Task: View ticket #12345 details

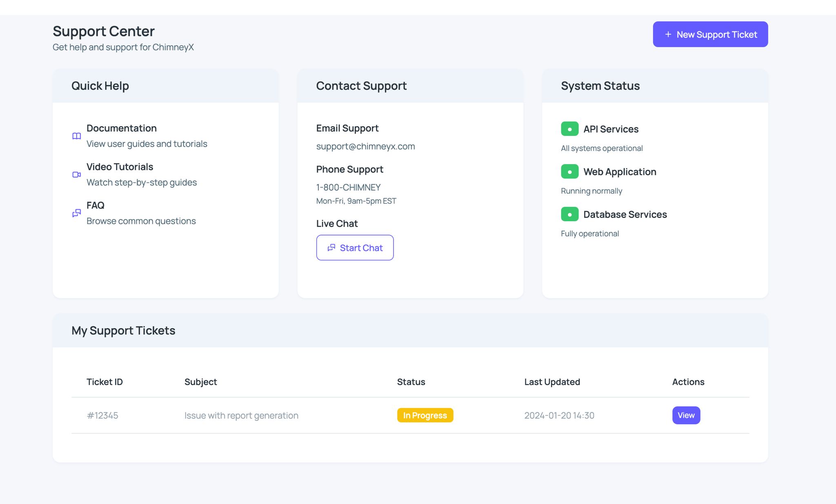Action: click(686, 415)
